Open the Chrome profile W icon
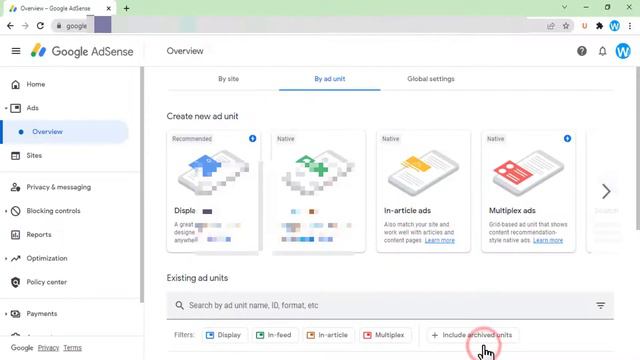640x360 pixels. [x=614, y=26]
